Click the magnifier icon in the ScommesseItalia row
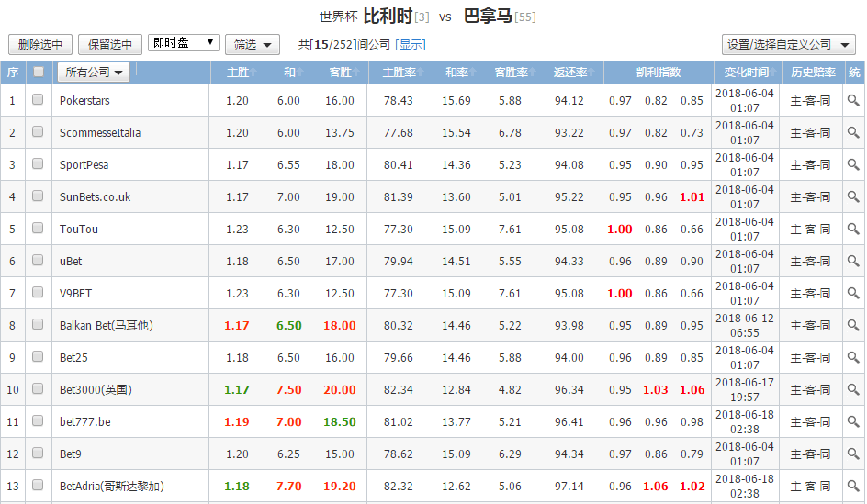 [x=853, y=132]
